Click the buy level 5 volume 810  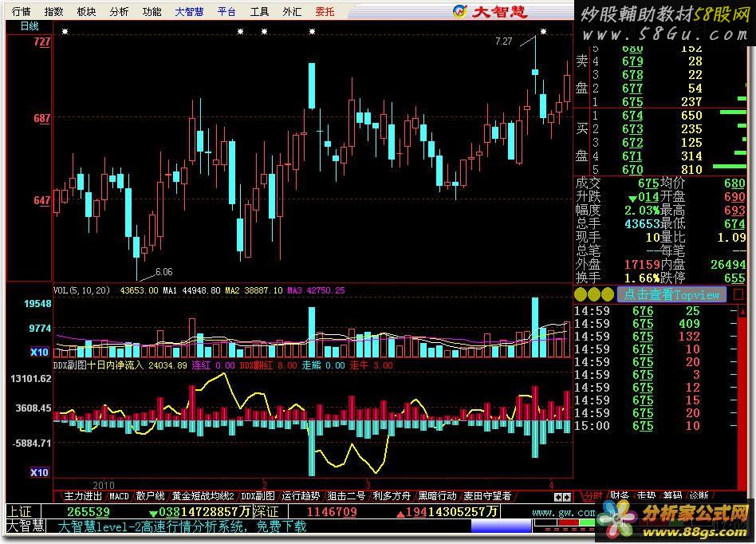pos(691,169)
